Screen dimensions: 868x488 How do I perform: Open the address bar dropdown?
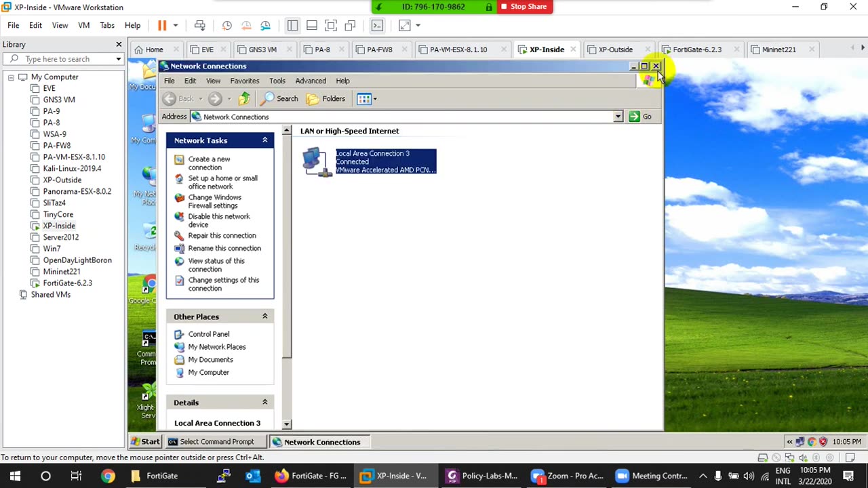(x=618, y=117)
